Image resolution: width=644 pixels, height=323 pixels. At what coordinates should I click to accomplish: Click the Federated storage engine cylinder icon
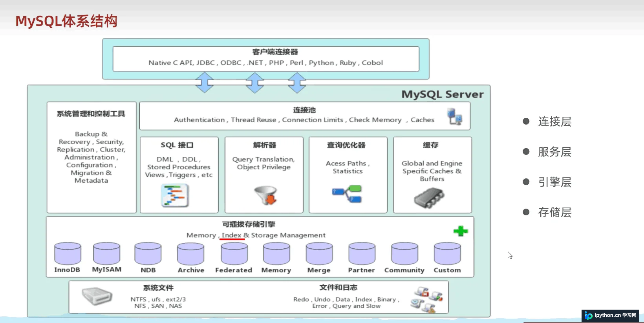click(234, 253)
